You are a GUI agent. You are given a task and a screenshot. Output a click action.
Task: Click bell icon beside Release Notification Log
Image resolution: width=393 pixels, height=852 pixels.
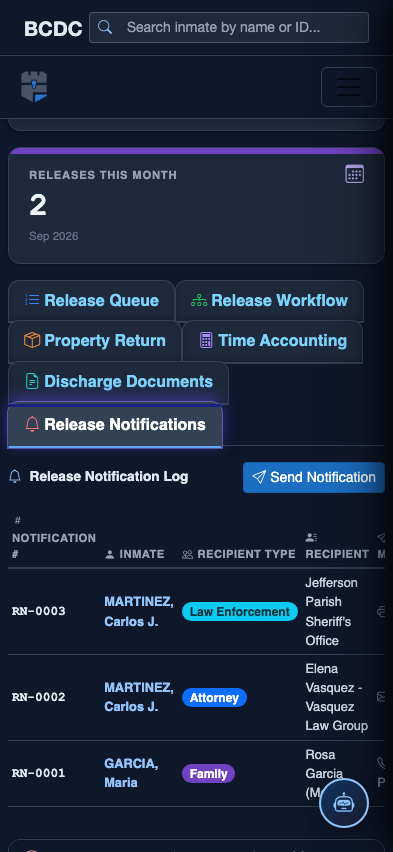click(x=15, y=477)
